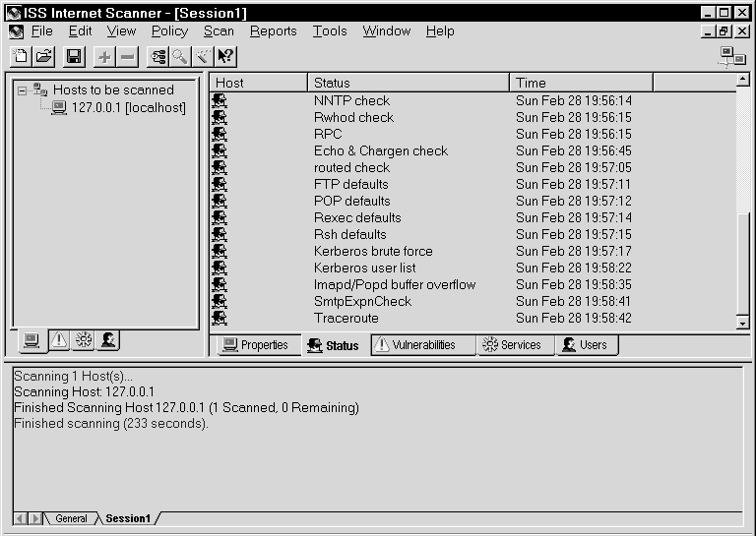Viewport: 756px width, 536px height.
Task: Select the users icon tab in left pane
Action: click(108, 340)
